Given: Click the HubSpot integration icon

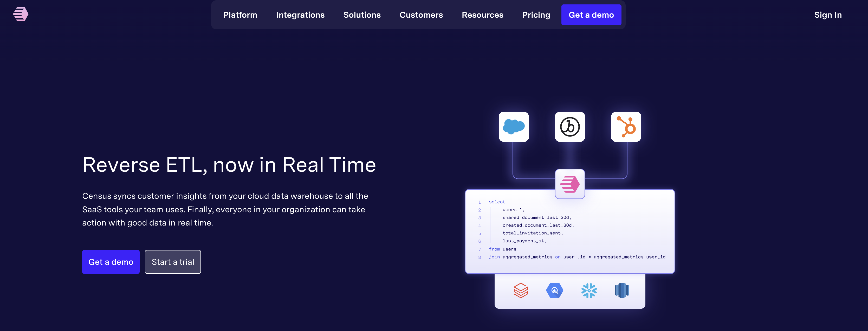Looking at the screenshot, I should [626, 126].
